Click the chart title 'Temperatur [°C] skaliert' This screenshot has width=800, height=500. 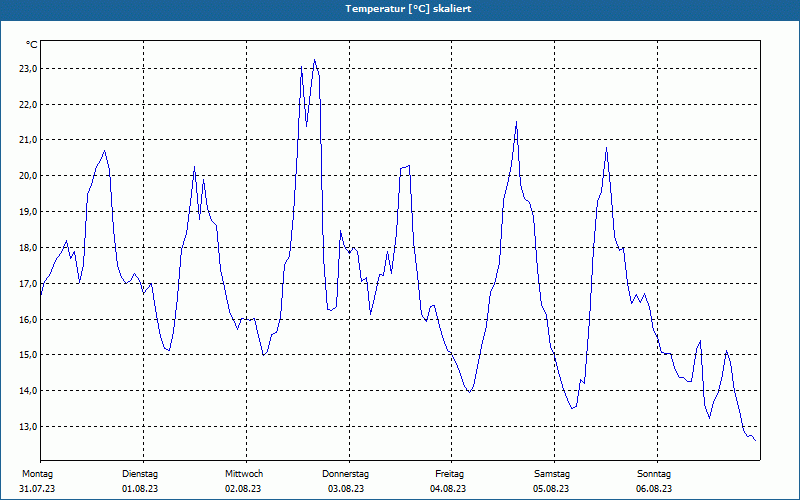(x=408, y=9)
